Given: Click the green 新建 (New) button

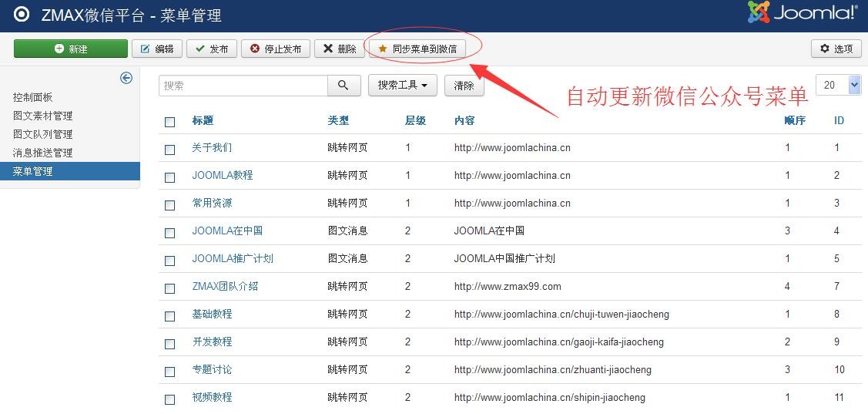Looking at the screenshot, I should tap(71, 49).
